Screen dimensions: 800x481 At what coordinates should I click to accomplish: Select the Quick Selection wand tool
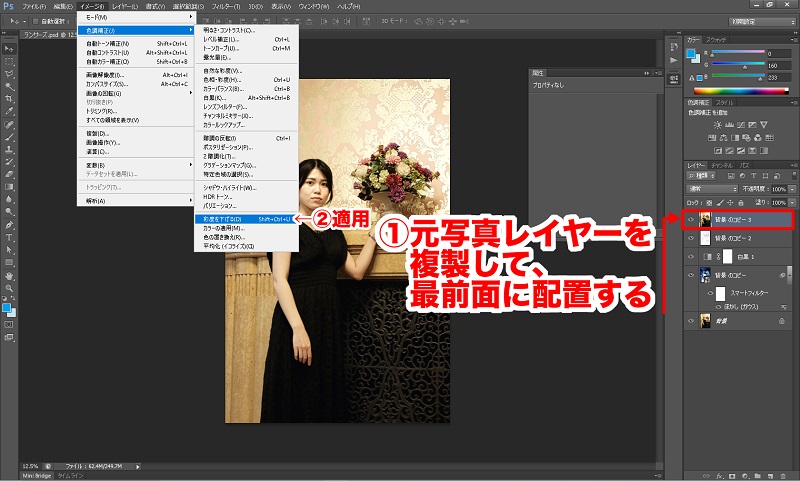point(9,87)
